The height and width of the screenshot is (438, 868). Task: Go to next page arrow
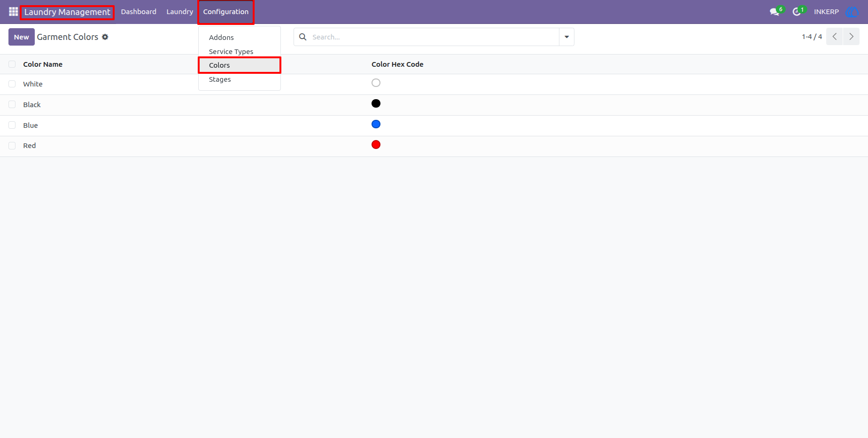pos(851,37)
